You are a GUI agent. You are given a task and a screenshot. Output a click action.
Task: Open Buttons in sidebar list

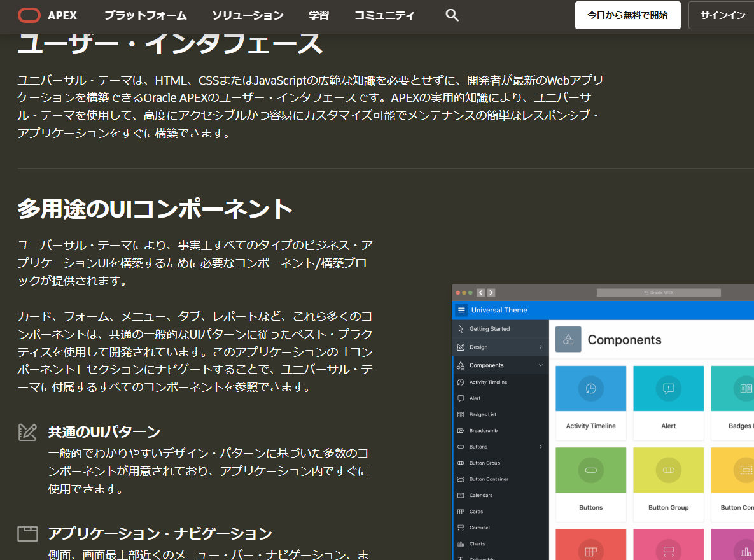500,447
